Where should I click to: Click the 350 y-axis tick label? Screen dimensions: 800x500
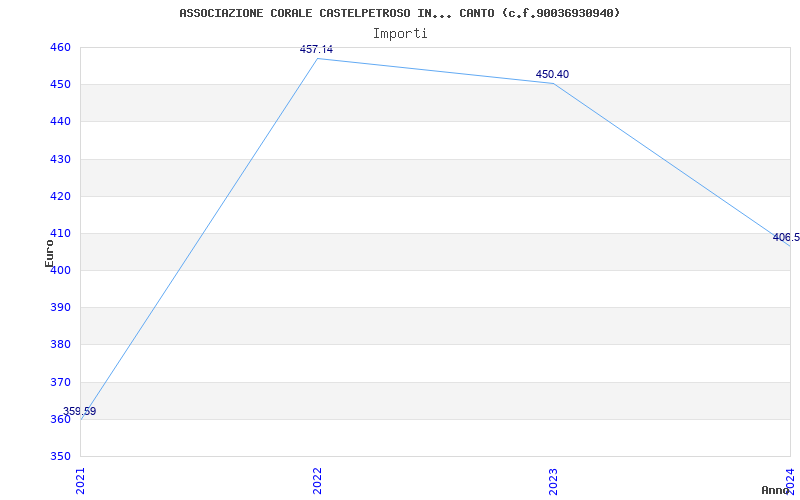[x=60, y=456]
